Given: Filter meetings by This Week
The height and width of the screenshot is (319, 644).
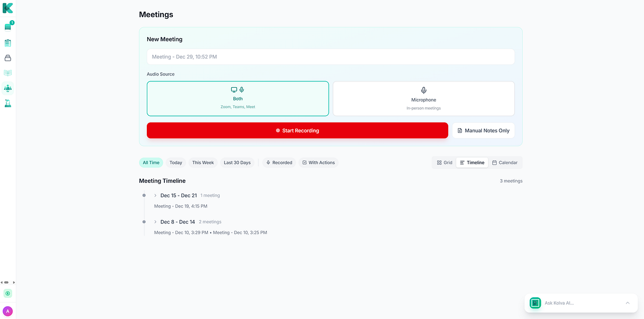Looking at the screenshot, I should [203, 163].
